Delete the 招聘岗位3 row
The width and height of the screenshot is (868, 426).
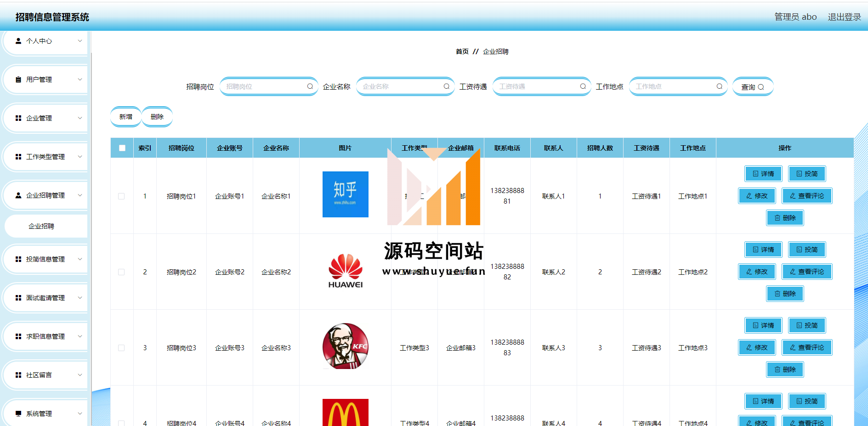(785, 369)
